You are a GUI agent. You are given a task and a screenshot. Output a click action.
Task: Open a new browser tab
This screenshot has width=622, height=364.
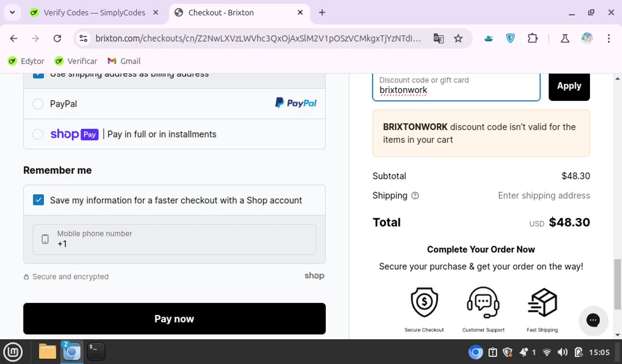coord(322,12)
